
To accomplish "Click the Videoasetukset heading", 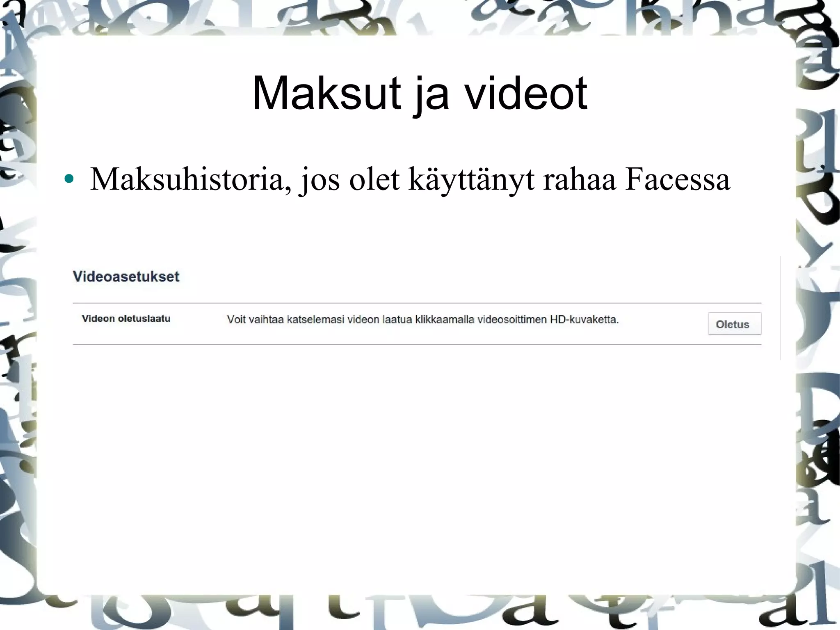I will [126, 277].
